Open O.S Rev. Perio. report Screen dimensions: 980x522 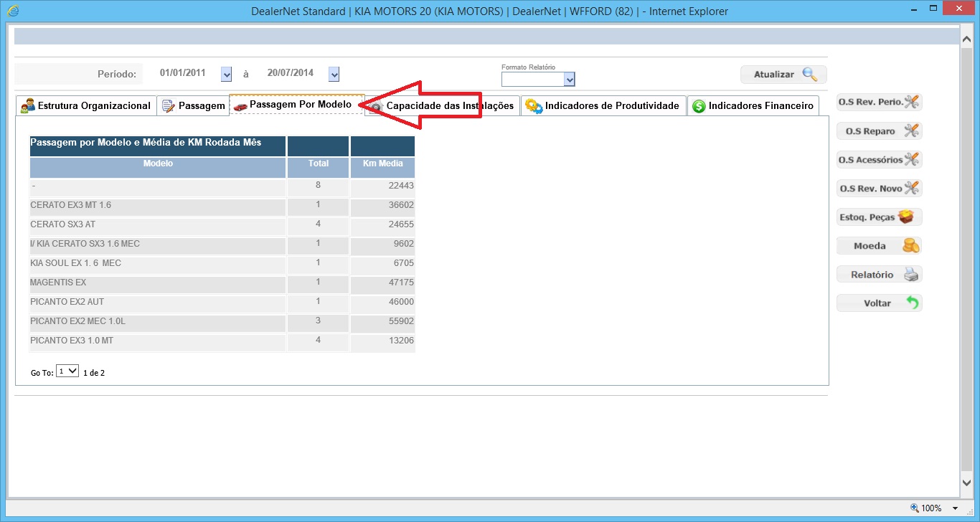pyautogui.click(x=880, y=102)
